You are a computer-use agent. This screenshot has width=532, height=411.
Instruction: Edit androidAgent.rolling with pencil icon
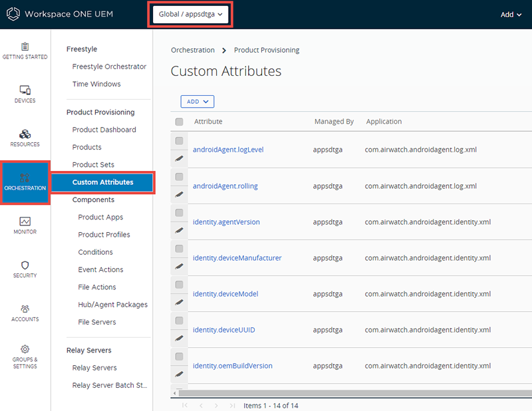point(179,194)
